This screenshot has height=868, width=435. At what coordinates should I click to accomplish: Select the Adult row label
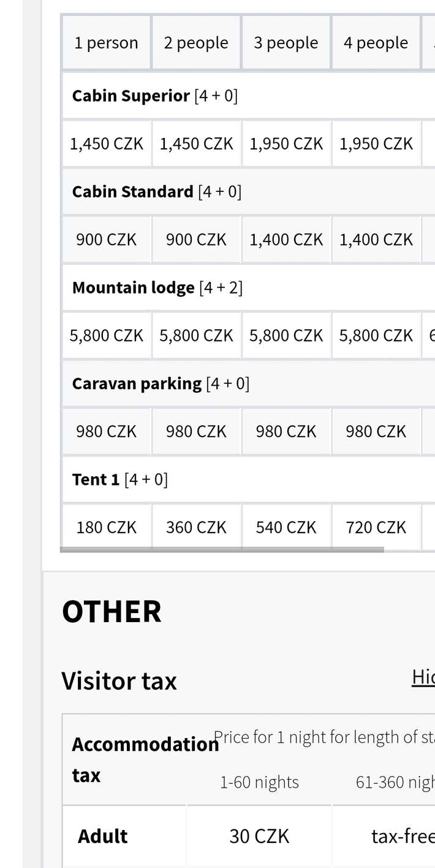(x=103, y=836)
